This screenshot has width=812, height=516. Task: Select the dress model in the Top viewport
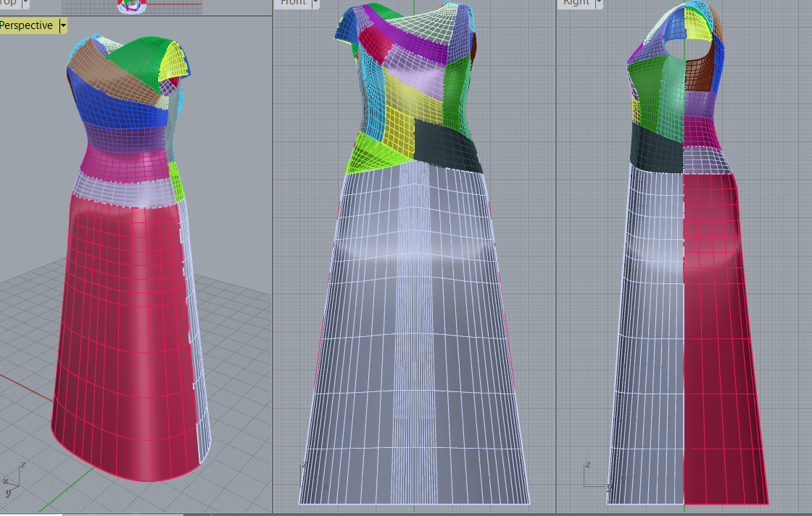[133, 7]
